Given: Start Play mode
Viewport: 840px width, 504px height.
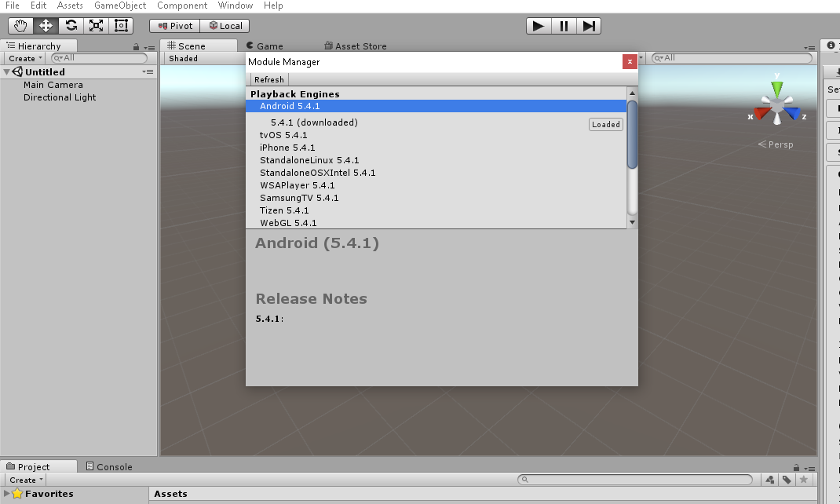Looking at the screenshot, I should point(539,26).
